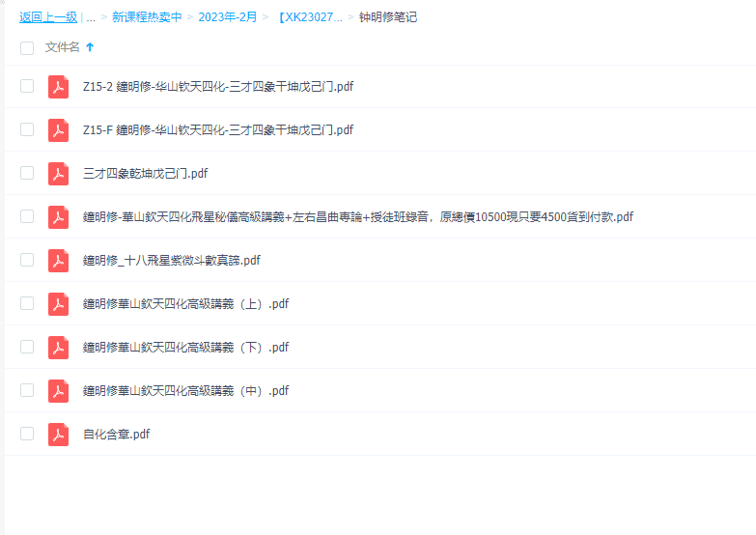Click PDF icon for 高級講義（上）file

58,304
